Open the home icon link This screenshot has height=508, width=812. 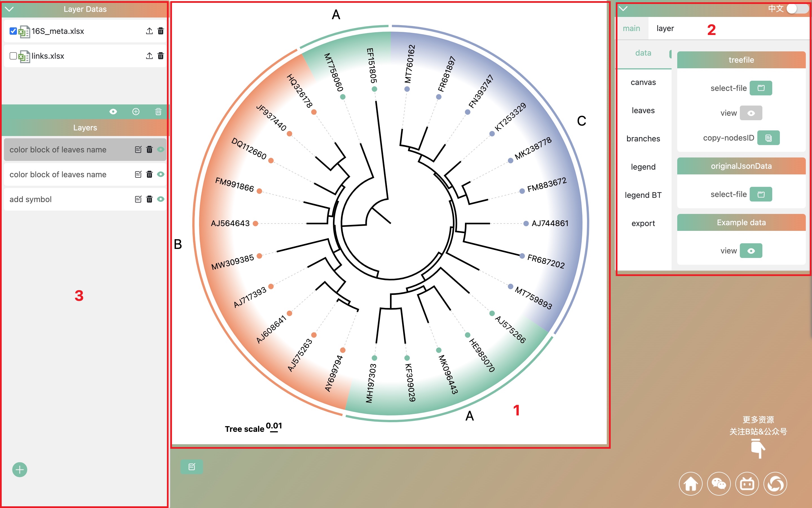click(x=690, y=484)
